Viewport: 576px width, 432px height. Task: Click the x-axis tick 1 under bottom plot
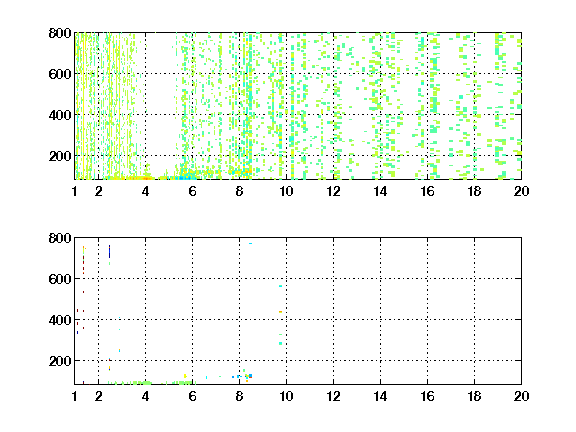(x=75, y=396)
